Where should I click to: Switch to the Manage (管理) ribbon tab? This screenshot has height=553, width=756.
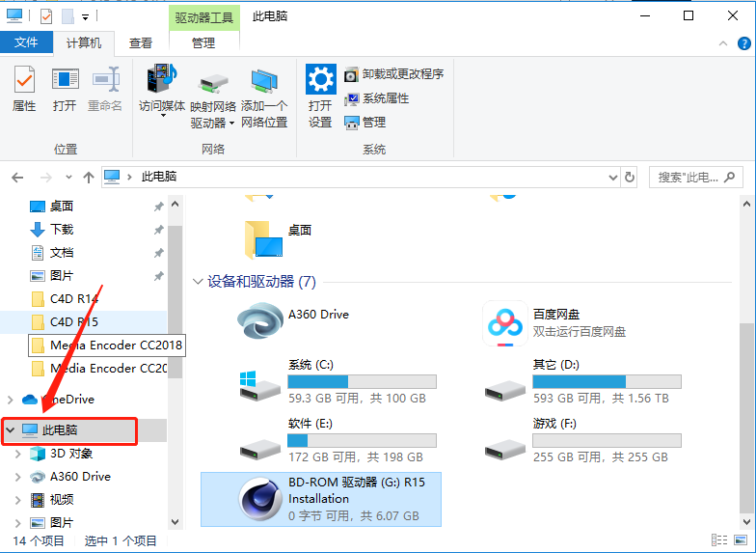click(203, 43)
